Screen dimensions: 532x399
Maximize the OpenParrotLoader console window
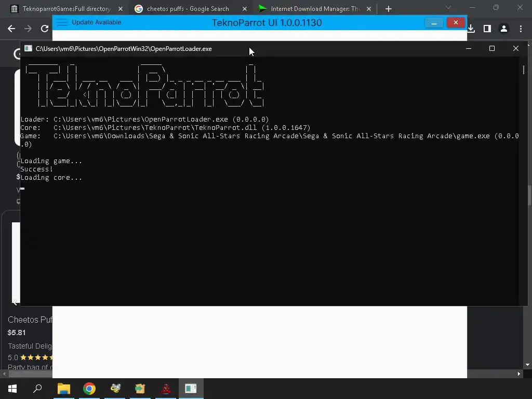click(x=491, y=48)
